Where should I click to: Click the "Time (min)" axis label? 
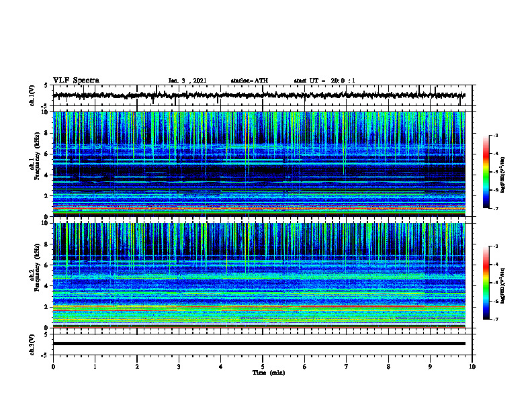[269, 373]
